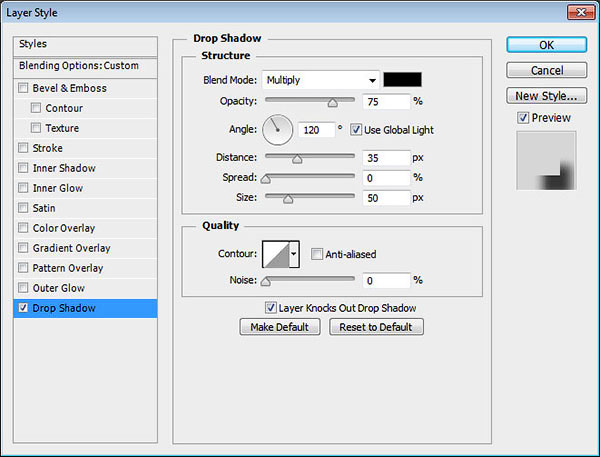Click the Noise slider handle
The height and width of the screenshot is (457, 600).
(266, 282)
